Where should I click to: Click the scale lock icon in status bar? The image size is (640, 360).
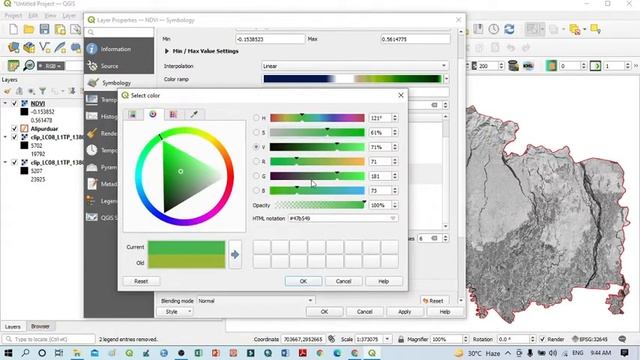401,339
